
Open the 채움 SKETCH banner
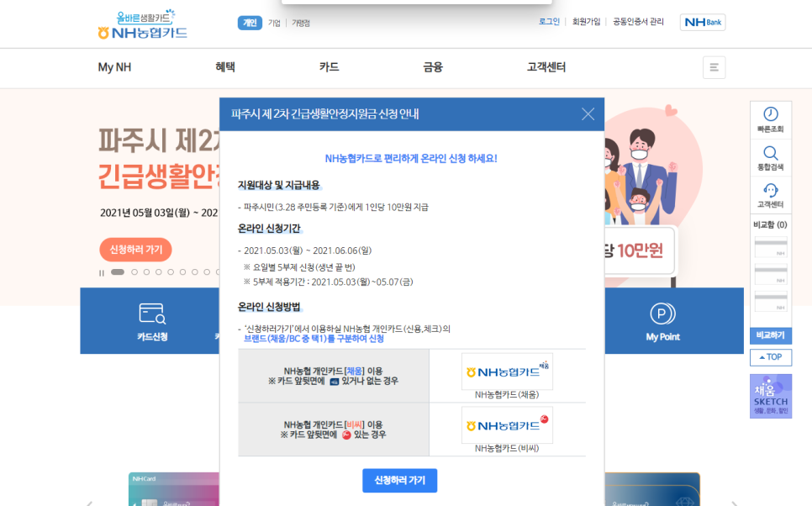[771, 396]
